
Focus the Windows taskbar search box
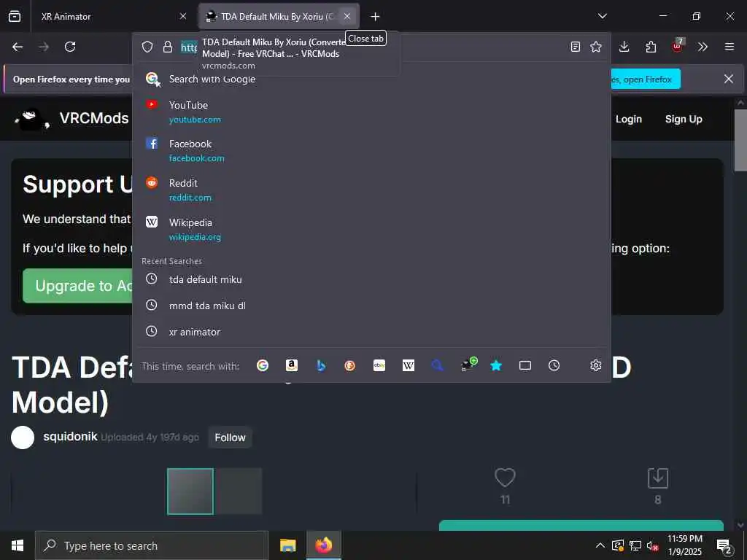[152, 545]
